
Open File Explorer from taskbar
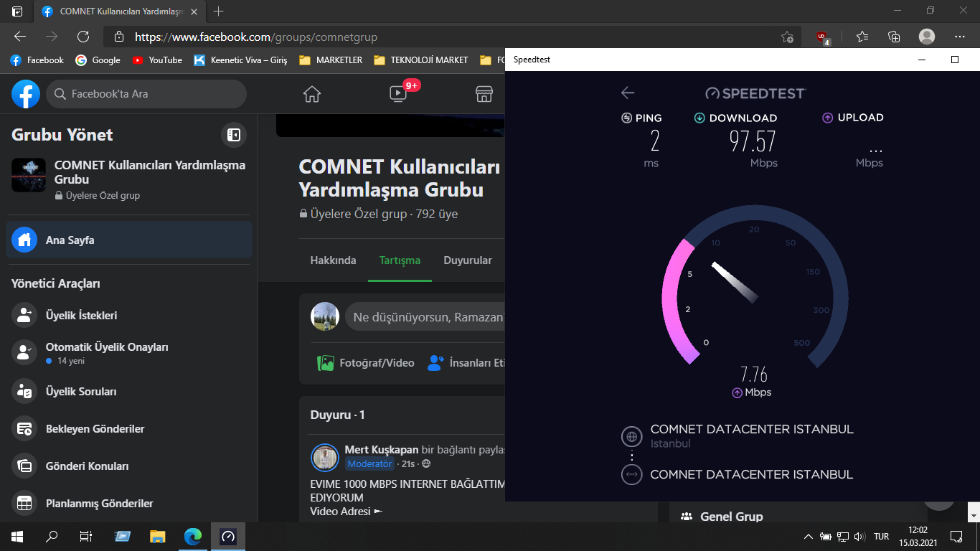[x=158, y=536]
